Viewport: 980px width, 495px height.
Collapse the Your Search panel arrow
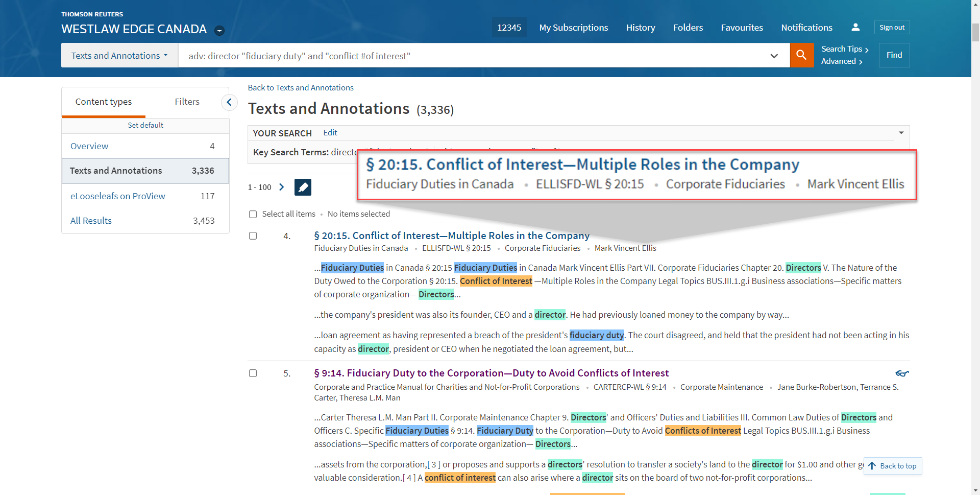coord(901,133)
